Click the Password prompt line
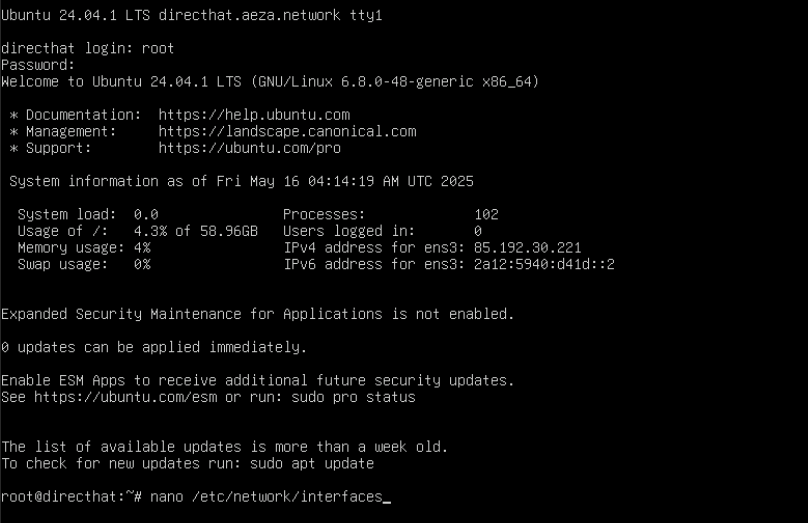Viewport: 808px width, 523px height. point(38,65)
